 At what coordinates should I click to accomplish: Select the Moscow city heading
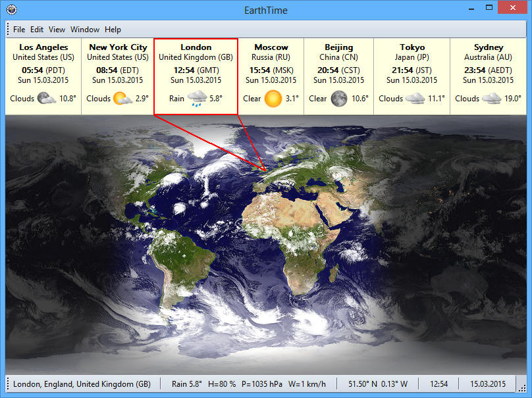271,47
